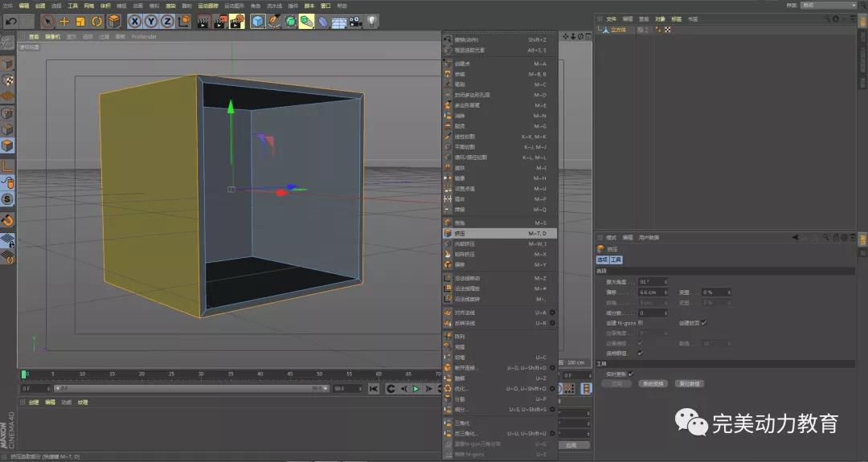Toggle the 创建 N-gons checkbox

(641, 322)
